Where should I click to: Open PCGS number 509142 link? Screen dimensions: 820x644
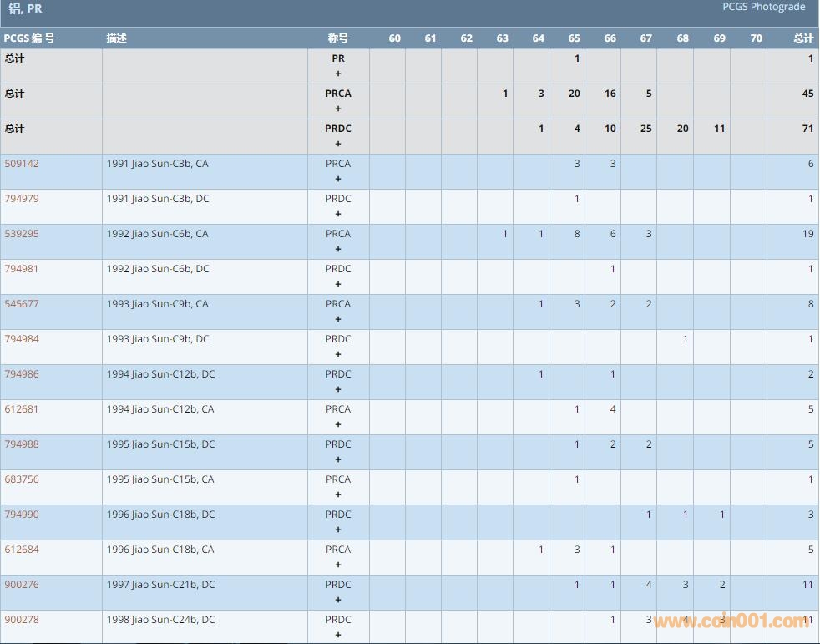point(22,164)
